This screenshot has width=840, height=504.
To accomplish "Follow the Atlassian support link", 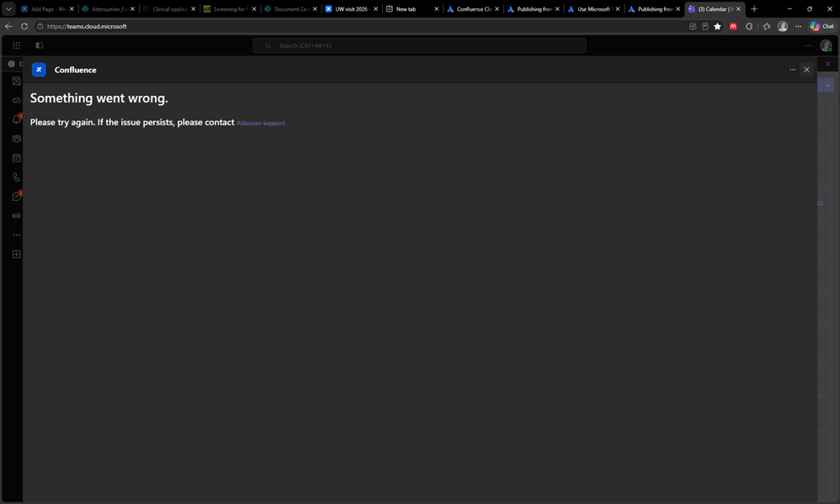I will click(x=261, y=123).
